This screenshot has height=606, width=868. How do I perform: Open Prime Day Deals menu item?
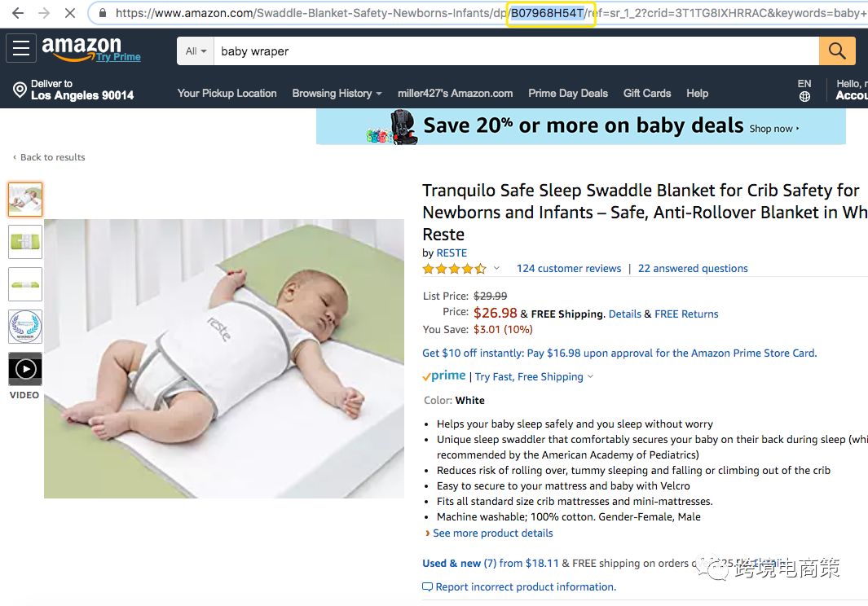coord(567,94)
